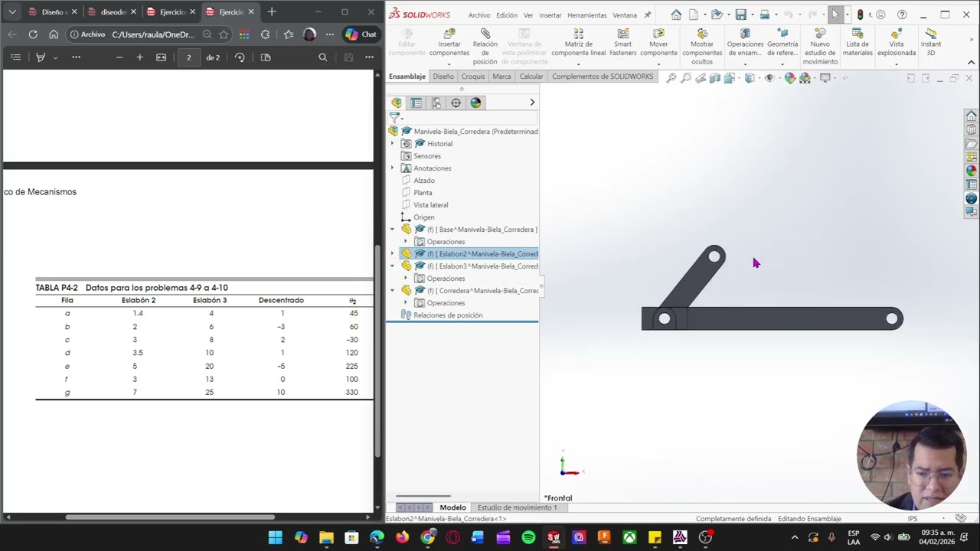
Task: Open the PropertyManager tab icon
Action: pos(416,103)
